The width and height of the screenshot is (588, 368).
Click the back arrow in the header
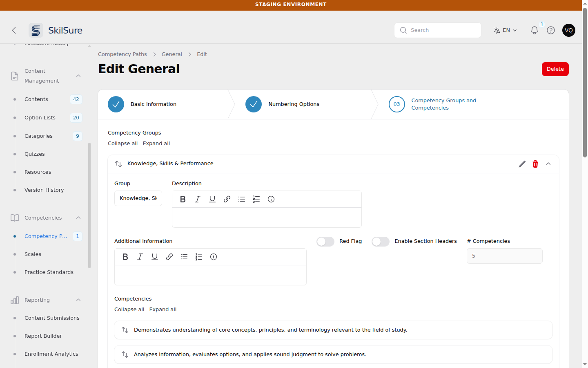(14, 30)
